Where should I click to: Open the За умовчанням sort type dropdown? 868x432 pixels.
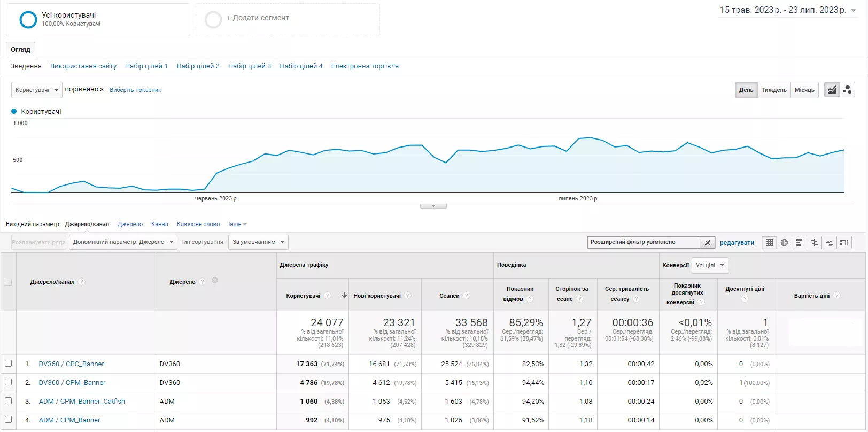(x=258, y=242)
